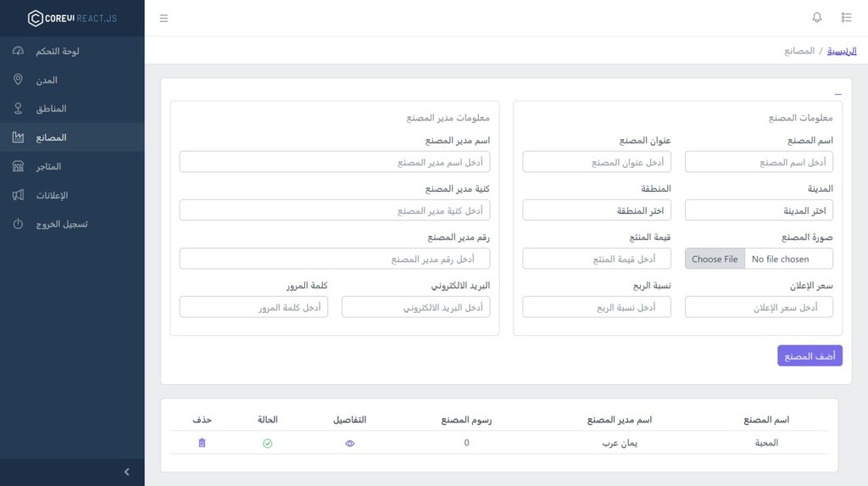The image size is (868, 486).
Task: Collapse the sidebar with bottom chevron
Action: [127, 472]
